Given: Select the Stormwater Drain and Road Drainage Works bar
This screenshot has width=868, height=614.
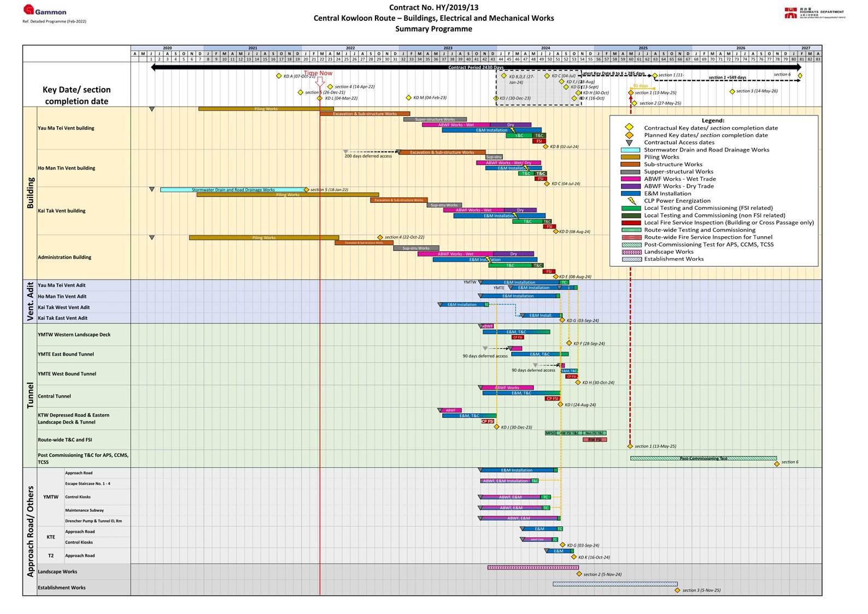Looking at the screenshot, I should coord(233,190).
